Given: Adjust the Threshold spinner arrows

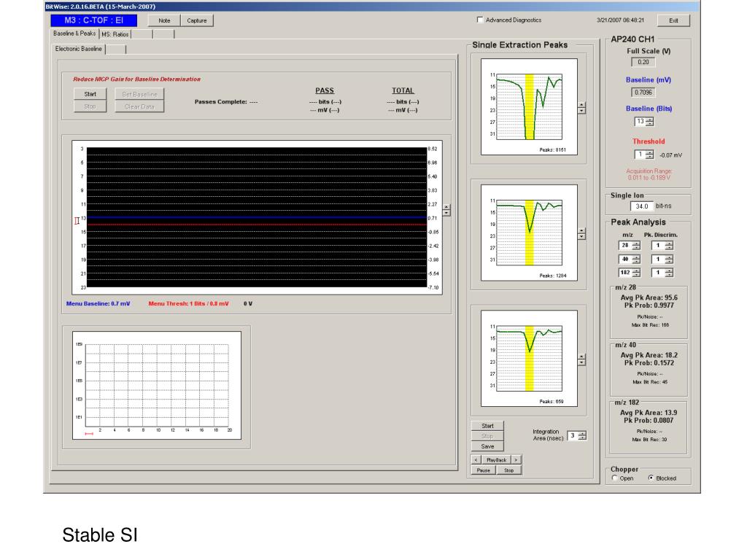Looking at the screenshot, I should [x=649, y=155].
